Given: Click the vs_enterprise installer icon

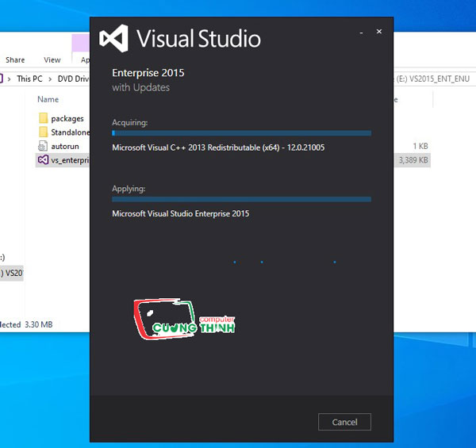Looking at the screenshot, I should 43,160.
